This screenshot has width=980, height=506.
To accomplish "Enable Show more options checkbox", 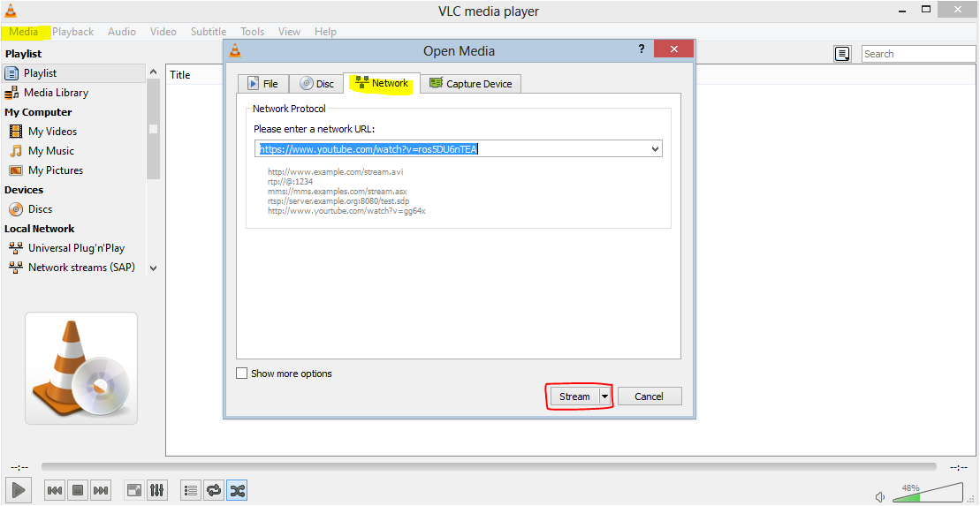I will coord(242,374).
